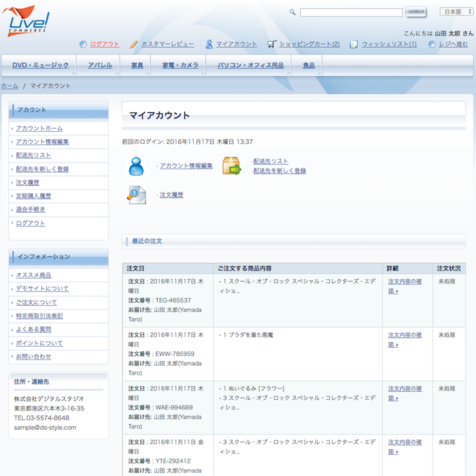Click the wishlist notepad icon
This screenshot has width=476, height=476.
click(354, 44)
